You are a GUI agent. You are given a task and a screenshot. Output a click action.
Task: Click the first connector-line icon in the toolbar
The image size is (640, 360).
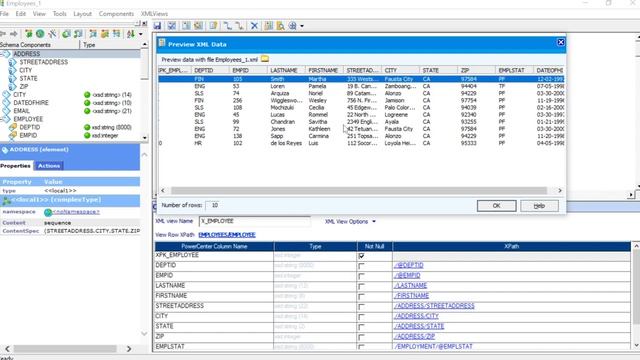tap(227, 26)
